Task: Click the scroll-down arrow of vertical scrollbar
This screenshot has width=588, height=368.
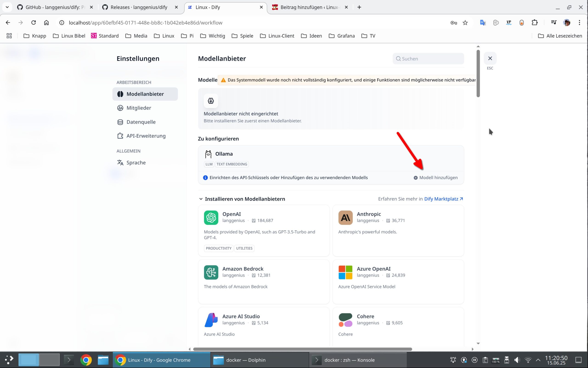Action: click(478, 343)
